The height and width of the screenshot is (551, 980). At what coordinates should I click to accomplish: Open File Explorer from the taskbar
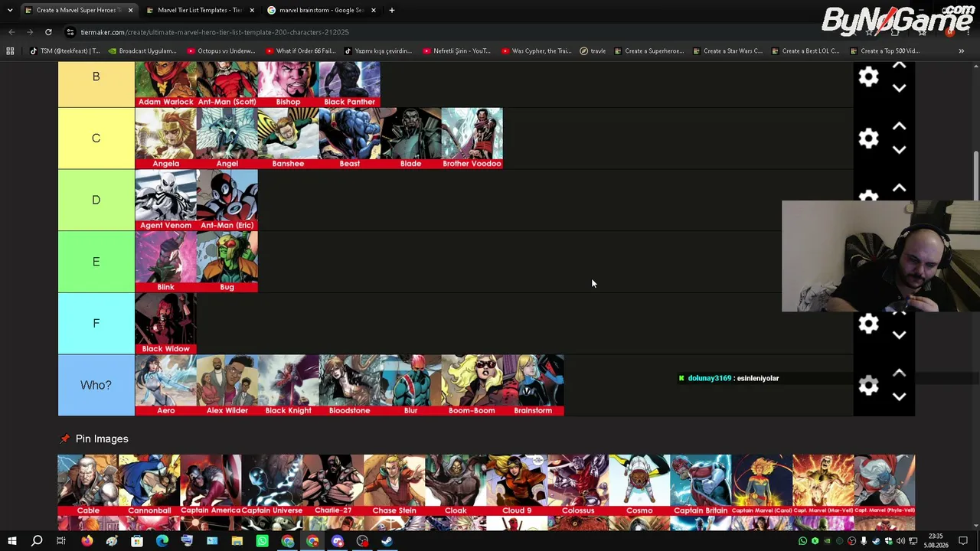point(237,541)
